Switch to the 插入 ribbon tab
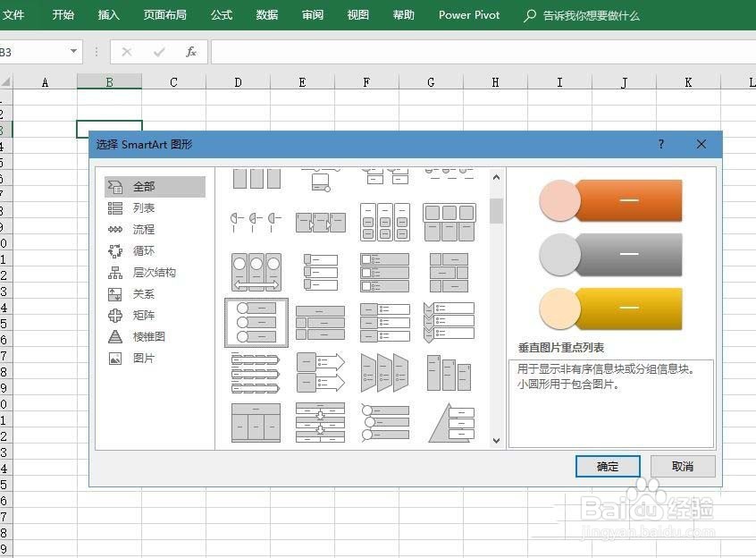 click(x=107, y=15)
